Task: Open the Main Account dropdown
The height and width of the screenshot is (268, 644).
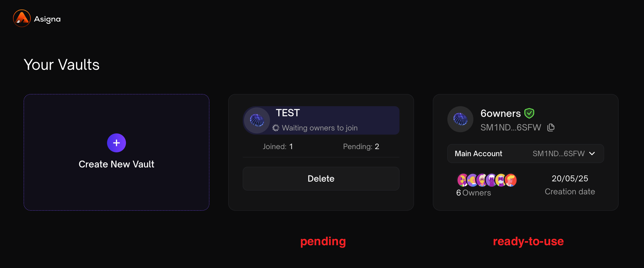Action: click(x=525, y=154)
